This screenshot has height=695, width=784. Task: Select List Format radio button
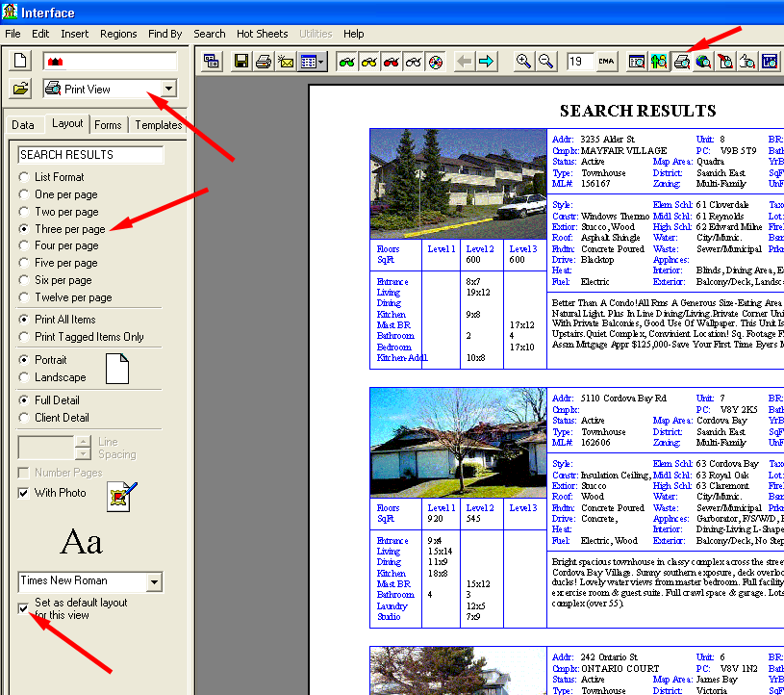point(23,177)
